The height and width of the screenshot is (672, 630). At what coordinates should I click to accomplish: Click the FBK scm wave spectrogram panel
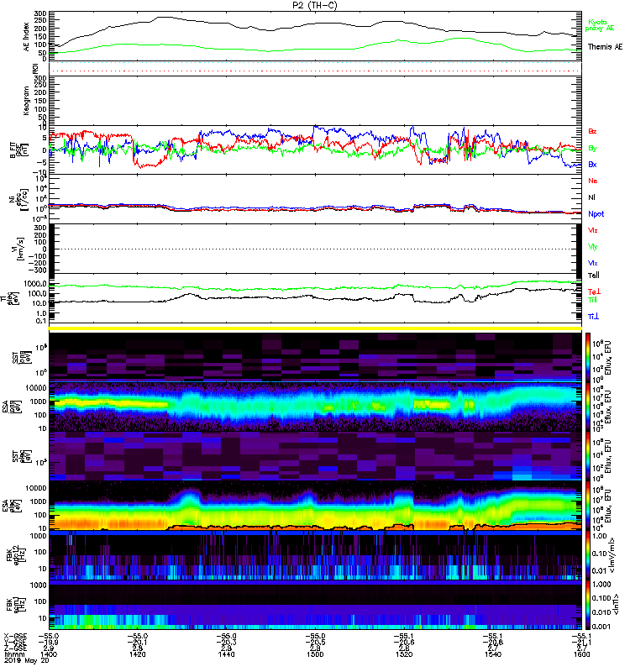click(315, 605)
